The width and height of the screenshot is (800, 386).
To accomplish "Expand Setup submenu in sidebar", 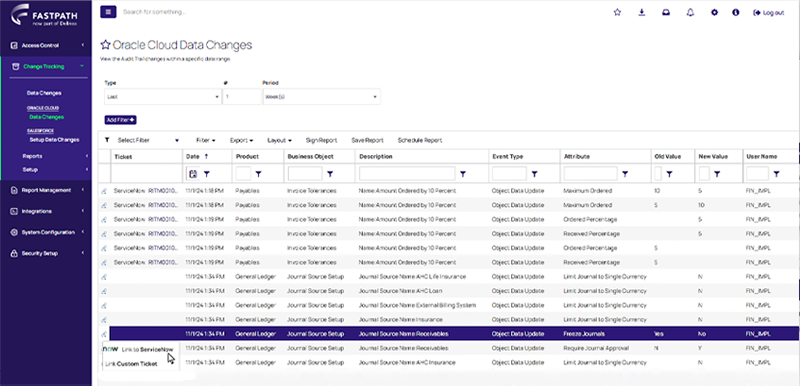I will pos(55,169).
